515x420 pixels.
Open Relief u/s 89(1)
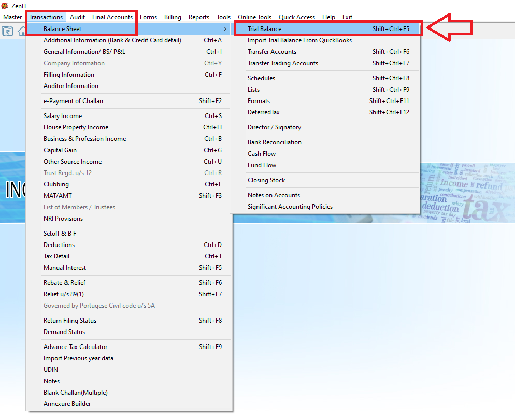[x=128, y=294]
